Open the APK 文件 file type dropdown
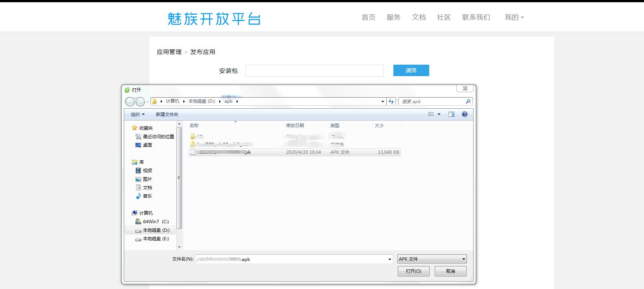Screen dimensions: 644x289 (432, 259)
